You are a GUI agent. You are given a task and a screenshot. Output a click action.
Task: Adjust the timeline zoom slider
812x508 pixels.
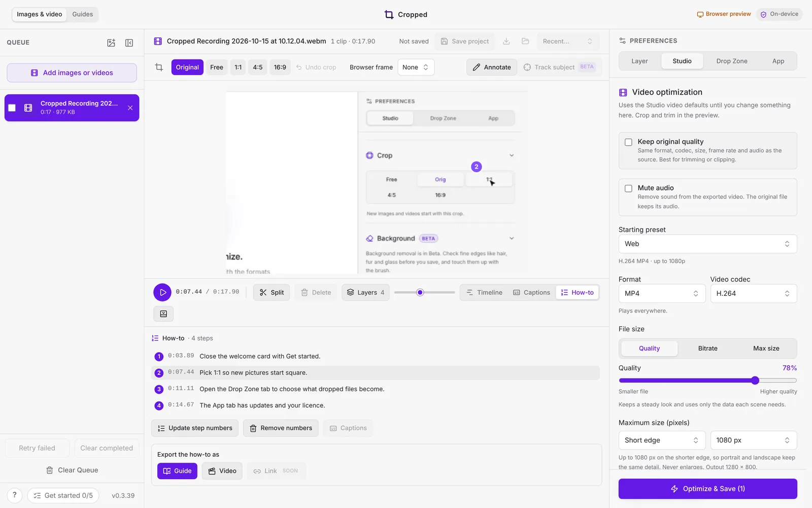click(420, 292)
